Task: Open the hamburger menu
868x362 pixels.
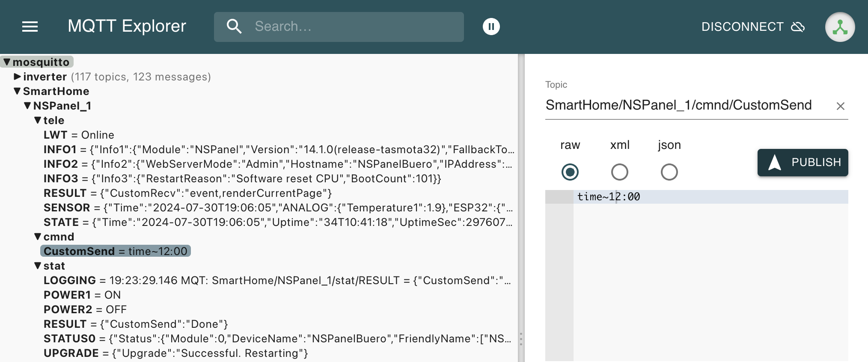Action: tap(30, 27)
